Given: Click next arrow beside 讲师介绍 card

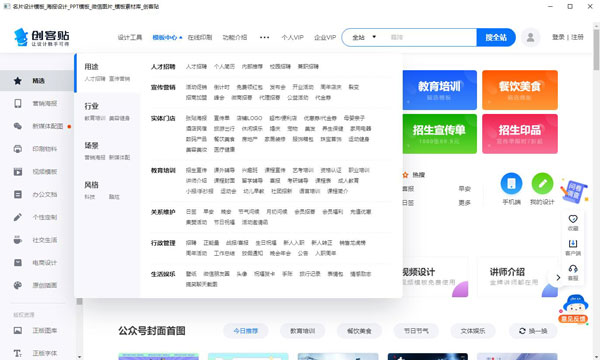Looking at the screenshot, I should click(558, 277).
